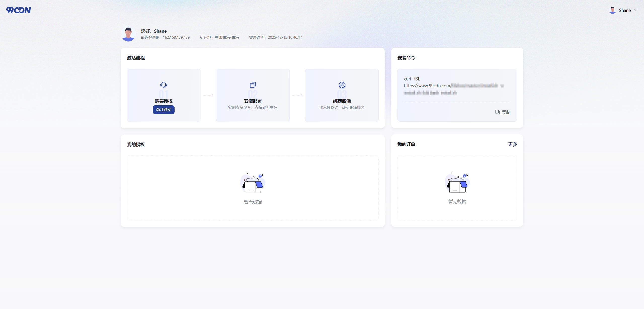The image size is (644, 309).
Task: Click the 我的授权 section heading
Action: pyautogui.click(x=136, y=145)
